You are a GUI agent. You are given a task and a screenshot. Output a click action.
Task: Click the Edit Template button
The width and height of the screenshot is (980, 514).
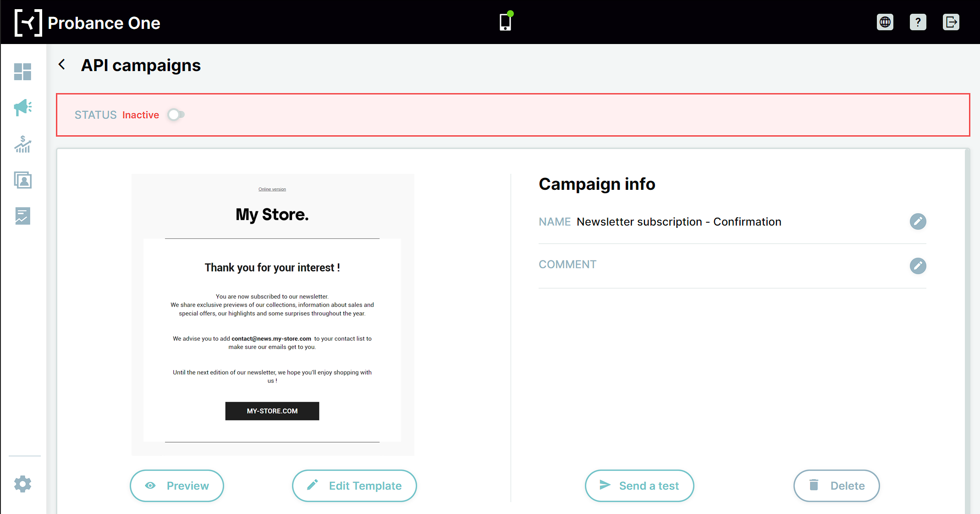(x=354, y=486)
